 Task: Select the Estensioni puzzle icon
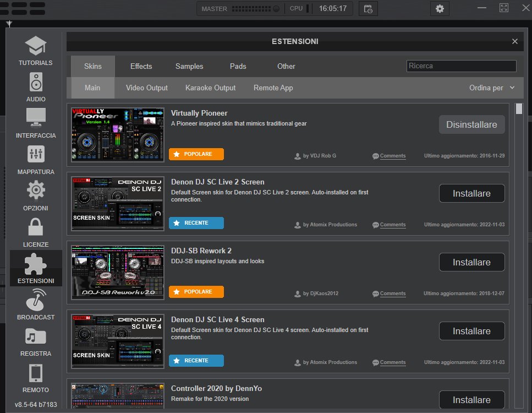click(36, 264)
